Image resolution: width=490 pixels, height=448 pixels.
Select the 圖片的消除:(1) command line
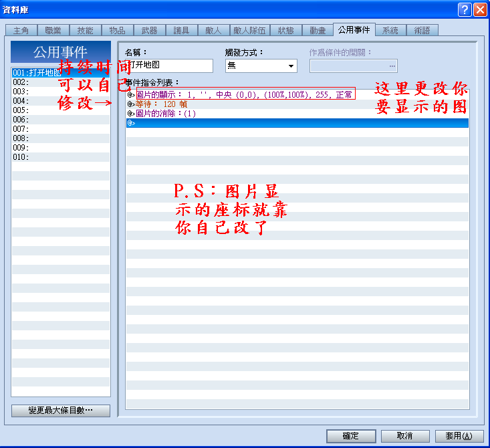(x=297, y=114)
